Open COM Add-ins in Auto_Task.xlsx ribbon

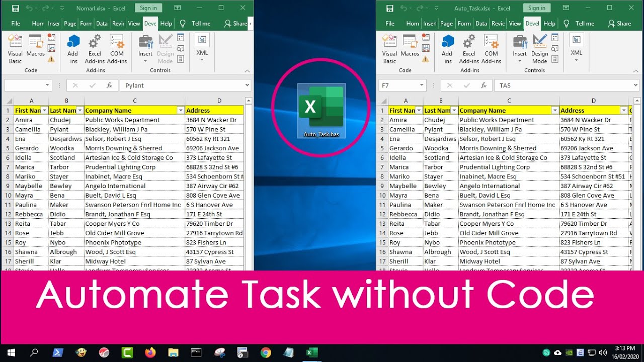tap(491, 49)
